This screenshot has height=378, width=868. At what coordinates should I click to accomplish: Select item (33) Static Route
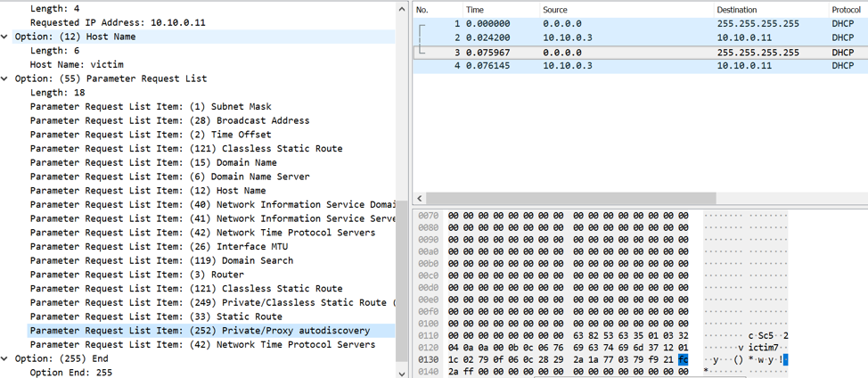[156, 316]
